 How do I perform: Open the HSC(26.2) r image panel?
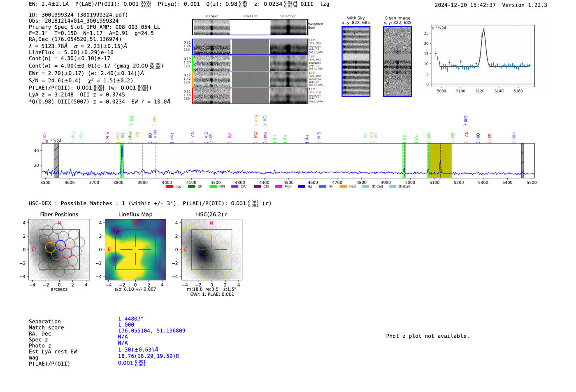(211, 250)
